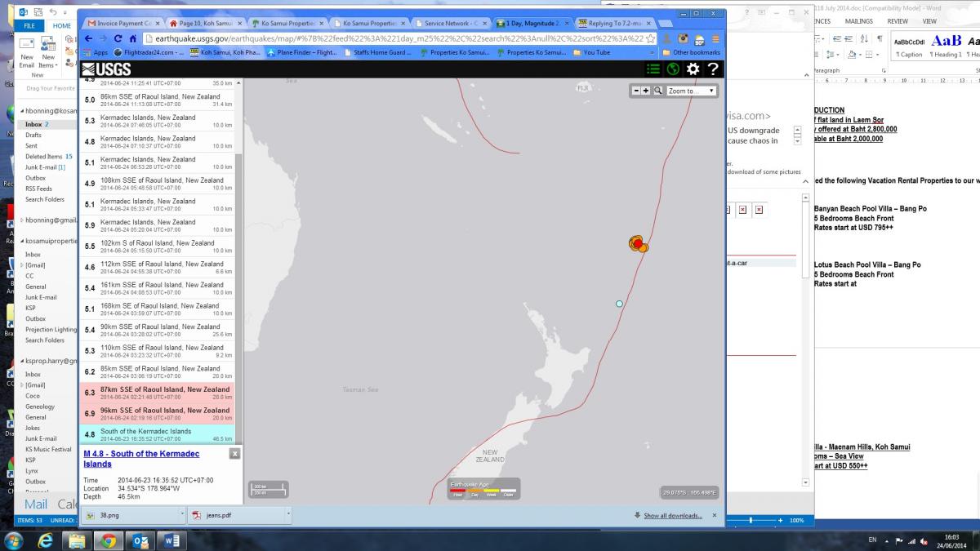Viewport: 980px width, 551px height.
Task: Select 6.3 87km SSE of Raoul Island earthquake
Action: coord(157,393)
